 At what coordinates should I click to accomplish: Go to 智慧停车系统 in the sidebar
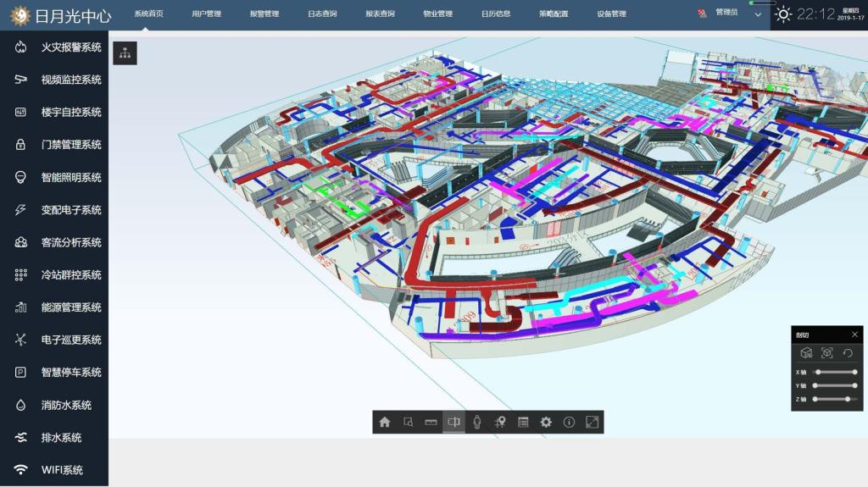(x=71, y=373)
